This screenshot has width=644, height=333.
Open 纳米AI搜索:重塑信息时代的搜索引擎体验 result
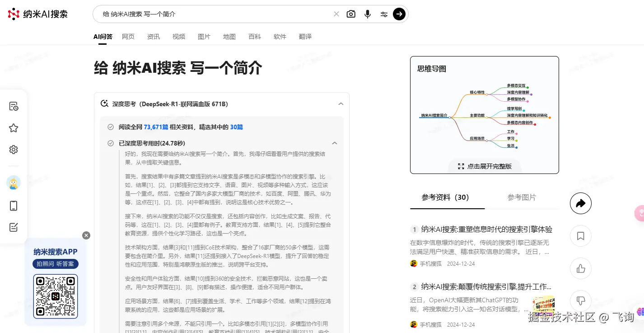(x=486, y=230)
